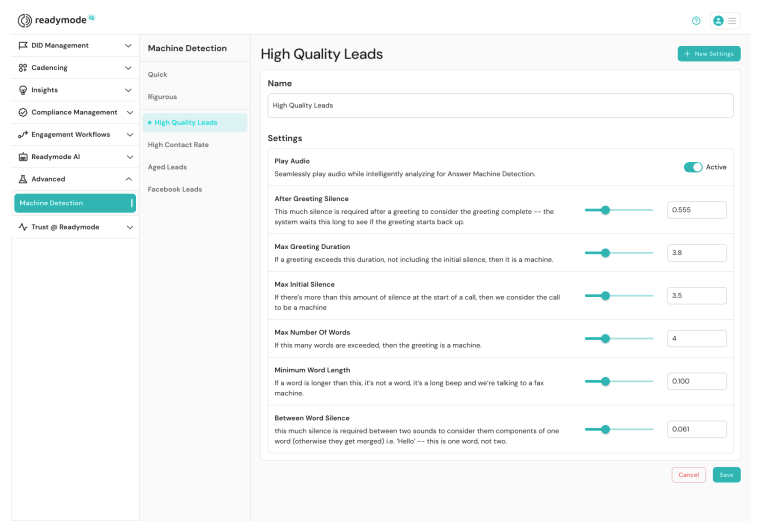This screenshot has width=757, height=526.
Task: Click the Compliance Management checkmark icon
Action: (23, 112)
